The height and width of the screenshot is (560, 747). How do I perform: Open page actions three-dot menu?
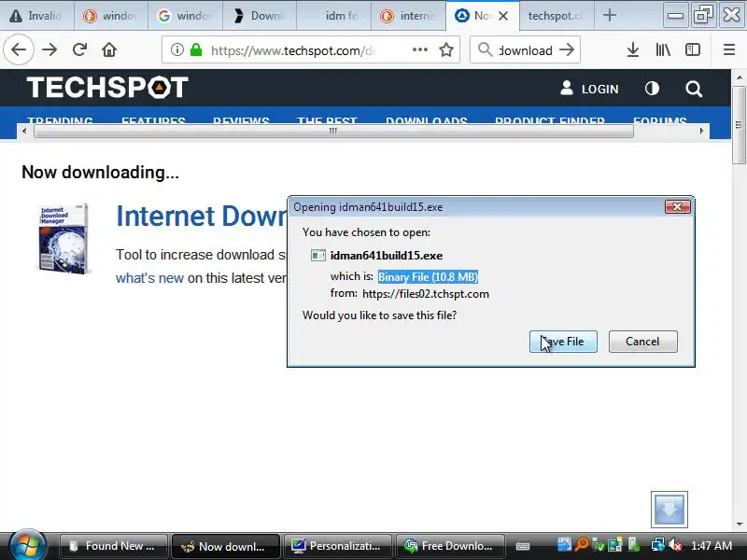(419, 49)
